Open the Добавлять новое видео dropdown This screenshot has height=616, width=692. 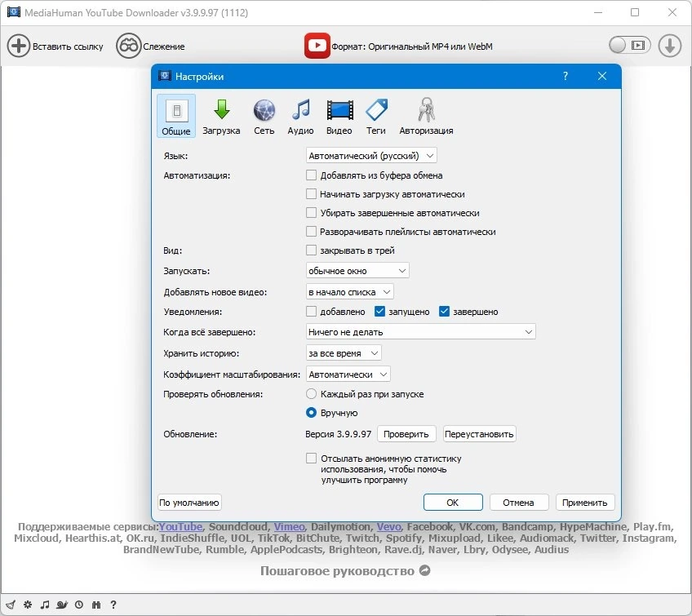coord(349,291)
